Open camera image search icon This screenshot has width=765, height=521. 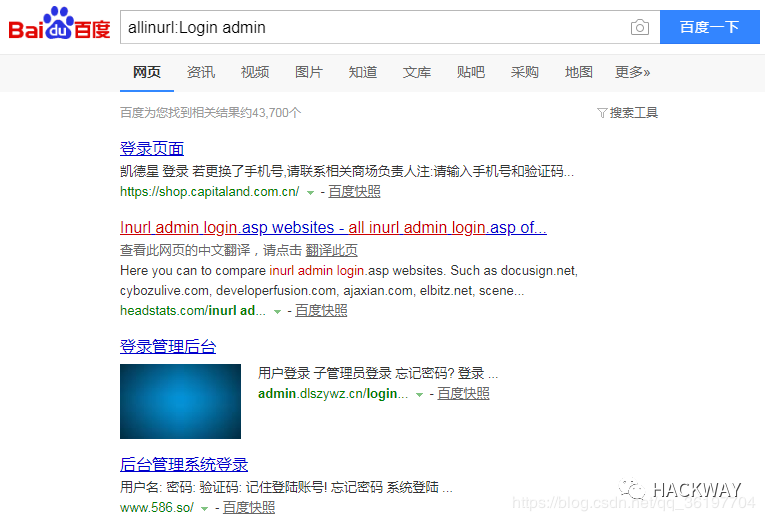tap(640, 27)
